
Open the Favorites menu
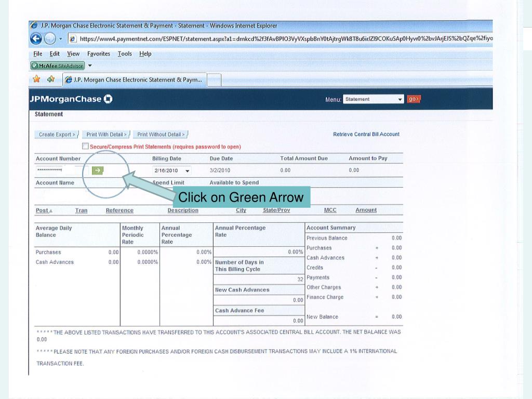[98, 54]
